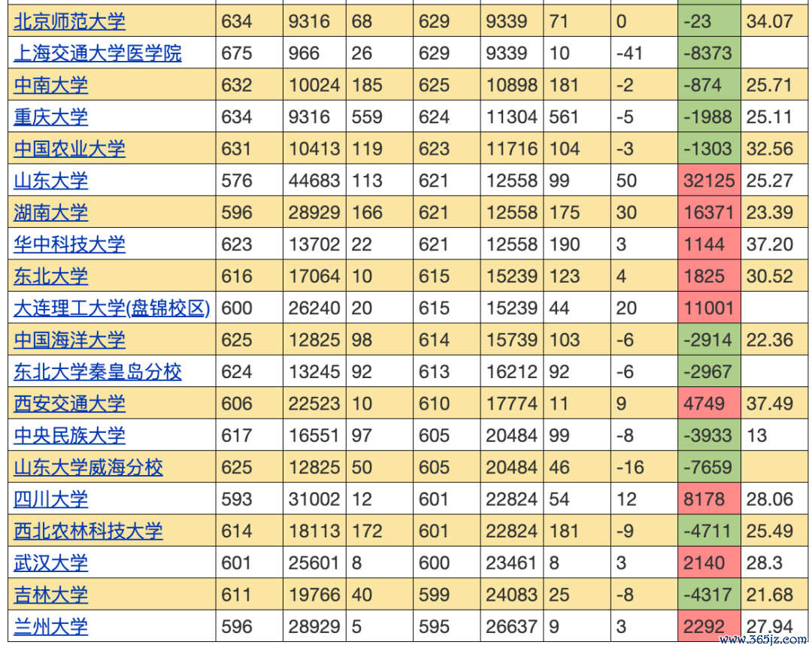Select value 34.07 in 北京师范大学 row
812x651 pixels.
coord(770,21)
